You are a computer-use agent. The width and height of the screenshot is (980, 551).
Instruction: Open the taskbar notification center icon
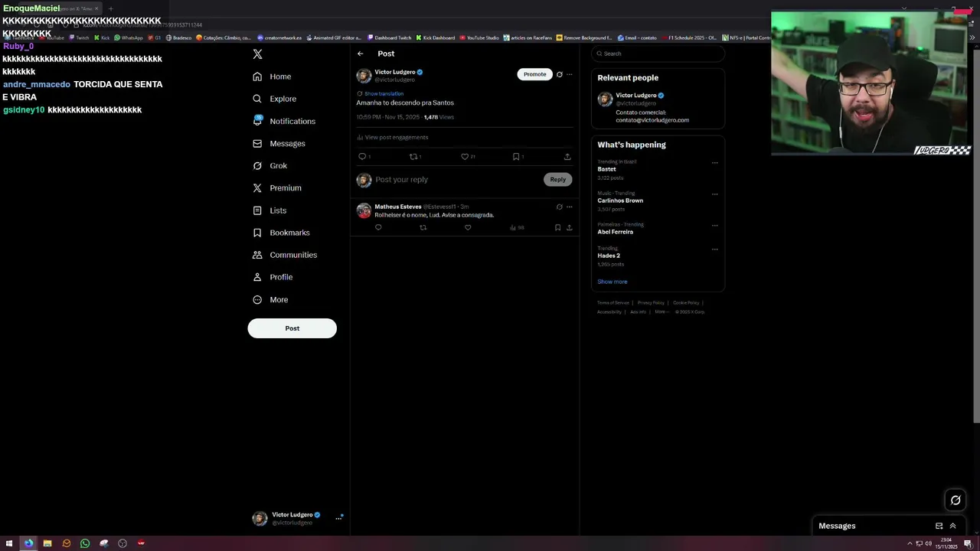tap(968, 543)
